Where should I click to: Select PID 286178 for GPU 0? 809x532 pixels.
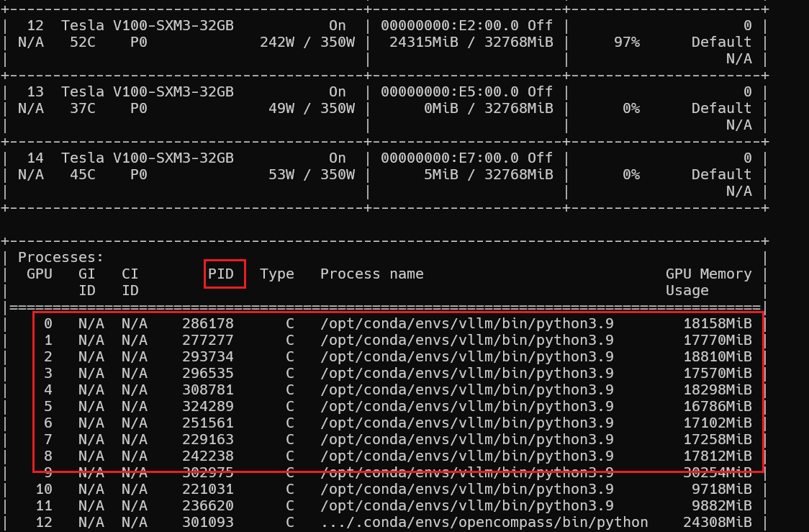209,323
